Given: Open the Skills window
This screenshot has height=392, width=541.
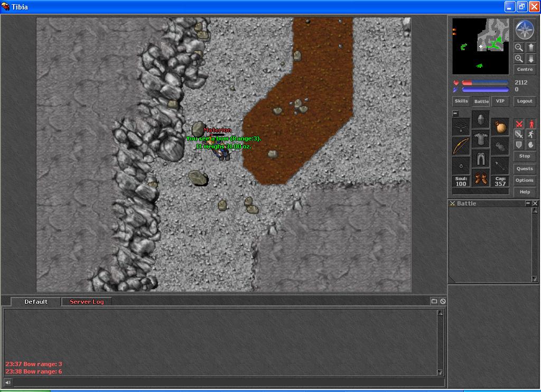Looking at the screenshot, I should point(461,101).
